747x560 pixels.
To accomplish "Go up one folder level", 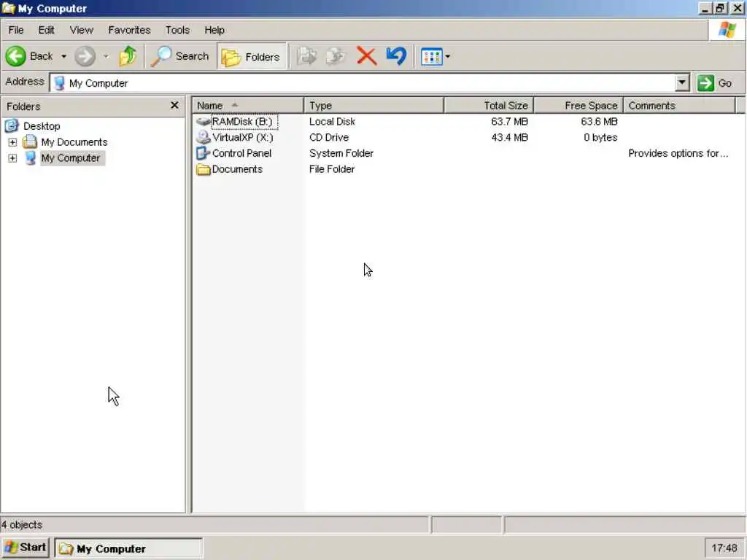I will point(127,56).
